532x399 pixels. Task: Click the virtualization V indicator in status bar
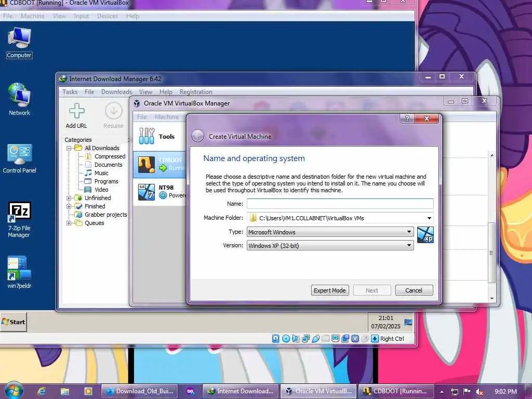(x=355, y=339)
